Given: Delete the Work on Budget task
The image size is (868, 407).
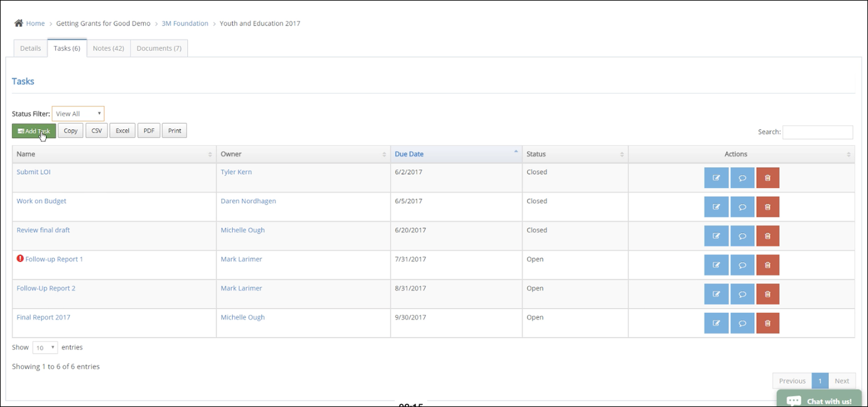Looking at the screenshot, I should click(x=768, y=206).
